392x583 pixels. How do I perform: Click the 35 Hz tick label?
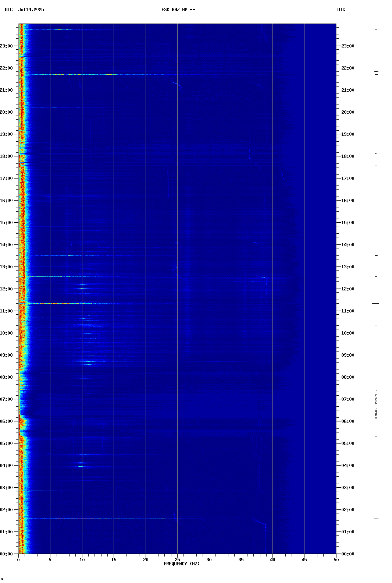click(241, 560)
